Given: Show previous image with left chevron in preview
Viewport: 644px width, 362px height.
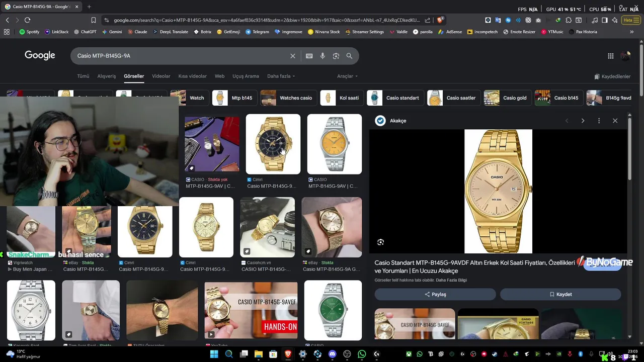Looking at the screenshot, I should [x=567, y=121].
